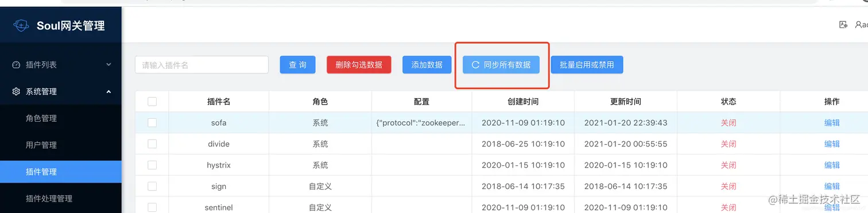Click the 自定义 role in sign row

pyautogui.click(x=320, y=187)
